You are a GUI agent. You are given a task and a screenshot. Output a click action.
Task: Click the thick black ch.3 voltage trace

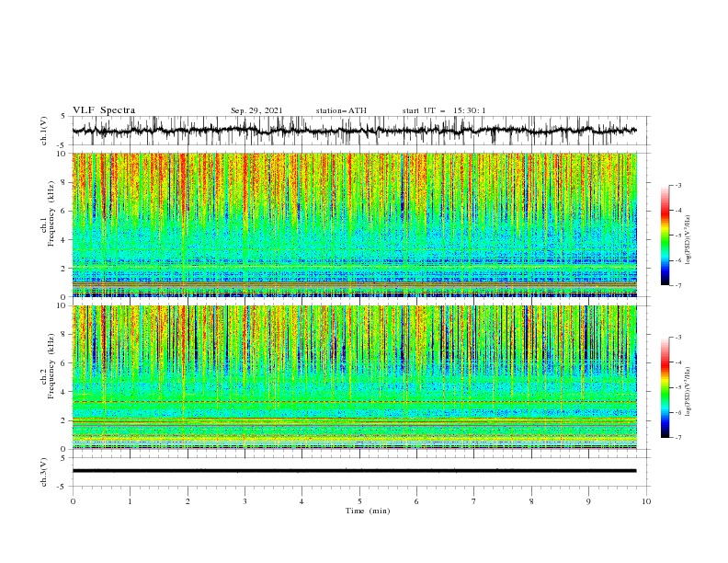[354, 471]
